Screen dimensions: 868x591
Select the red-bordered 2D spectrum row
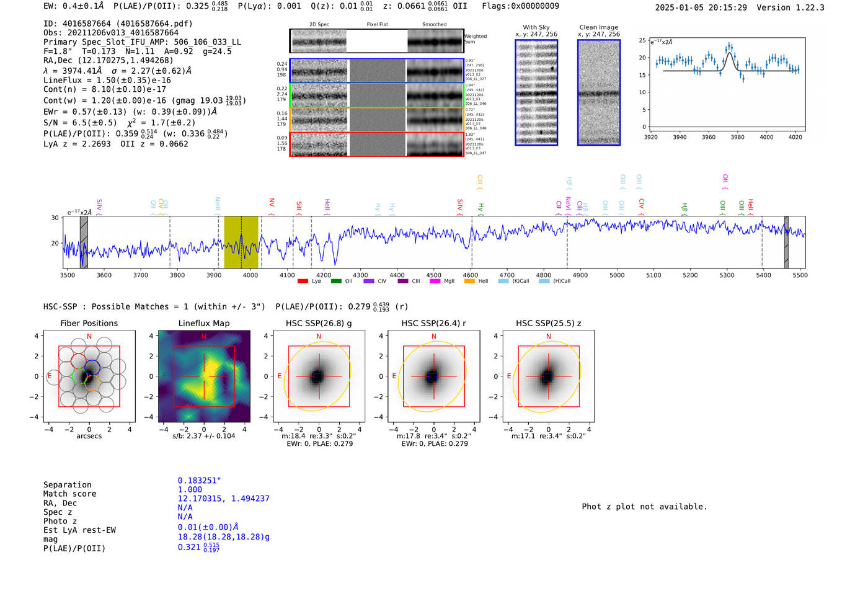point(376,144)
